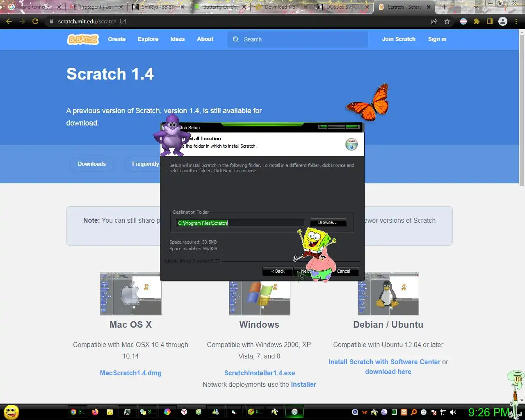Open the banana taskbar icon
This screenshot has height=420, width=525.
[x=274, y=412]
